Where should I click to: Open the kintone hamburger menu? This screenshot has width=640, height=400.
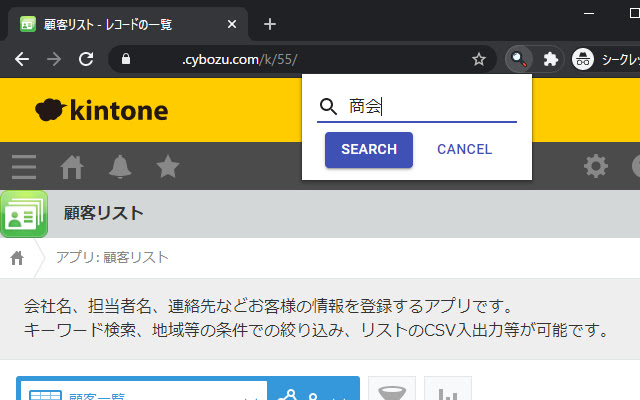pyautogui.click(x=24, y=167)
